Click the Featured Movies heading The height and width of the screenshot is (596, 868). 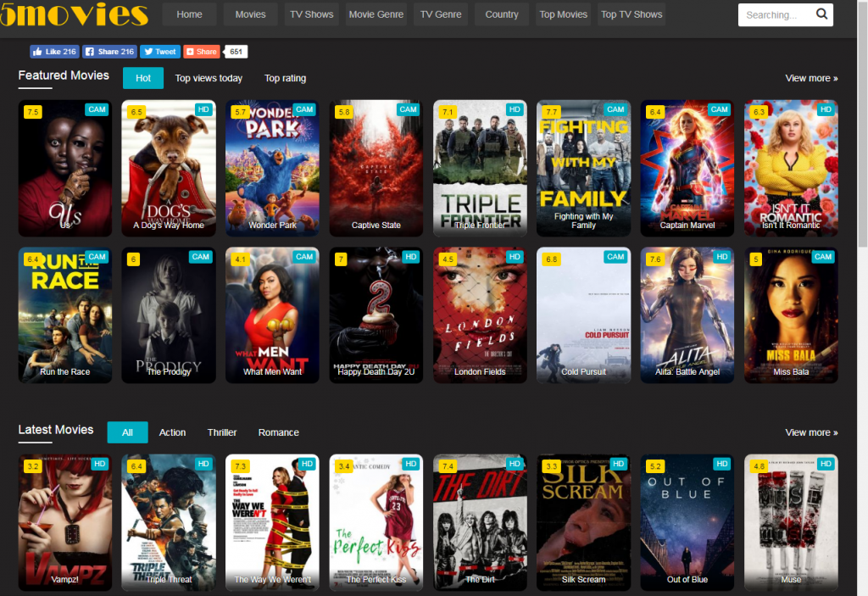[64, 75]
